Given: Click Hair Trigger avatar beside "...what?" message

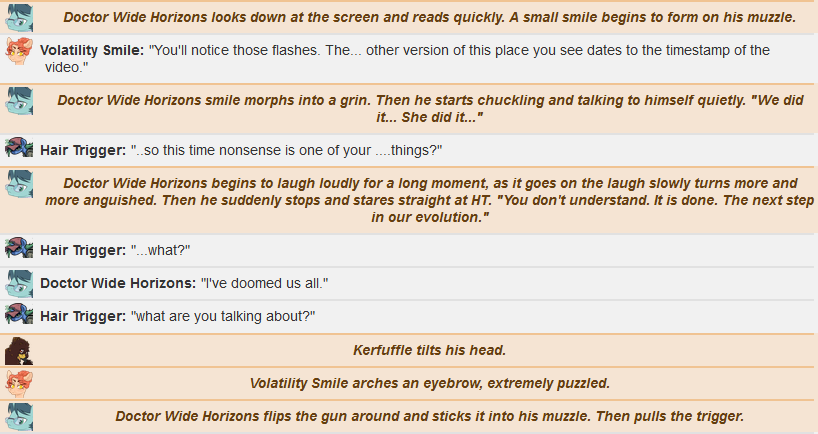Looking at the screenshot, I should pos(19,248).
